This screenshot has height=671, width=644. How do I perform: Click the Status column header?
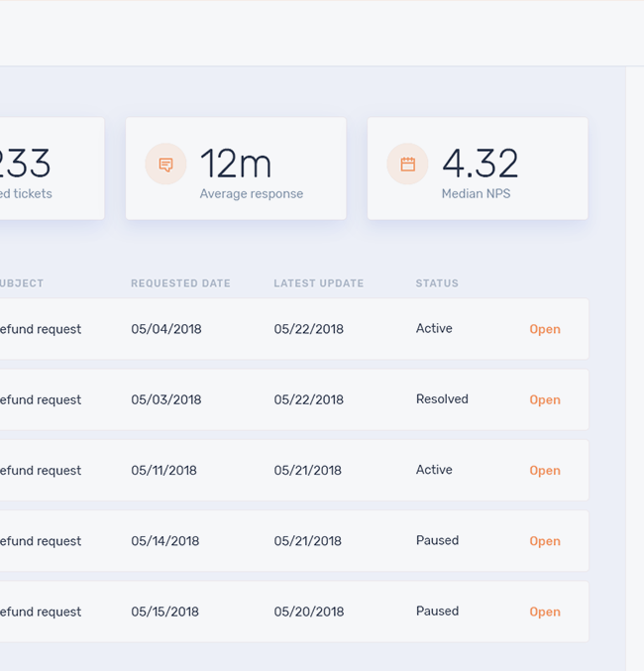[437, 283]
